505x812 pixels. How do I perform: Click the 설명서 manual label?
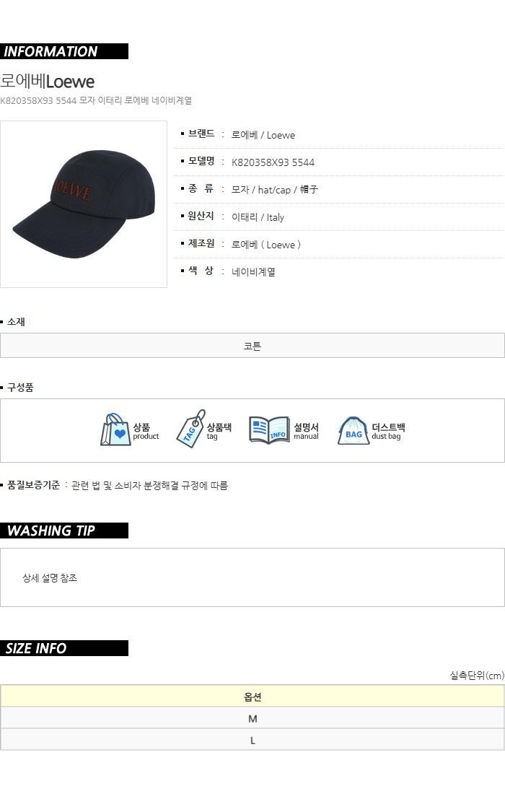click(x=307, y=427)
